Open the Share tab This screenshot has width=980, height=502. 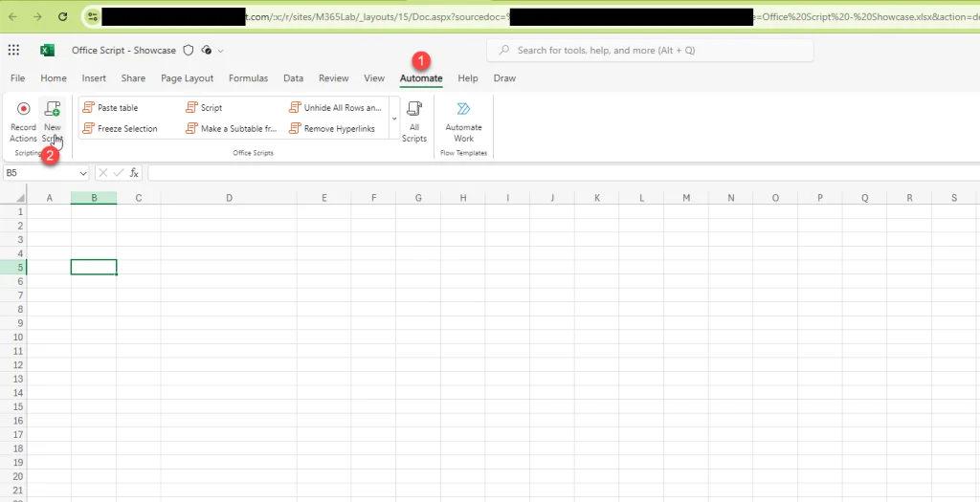(x=133, y=78)
